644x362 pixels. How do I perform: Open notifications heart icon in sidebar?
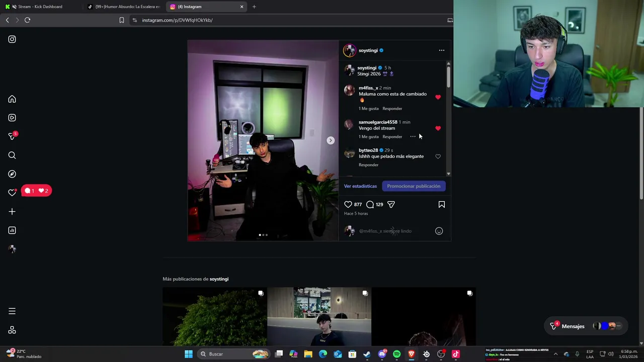pyautogui.click(x=12, y=193)
